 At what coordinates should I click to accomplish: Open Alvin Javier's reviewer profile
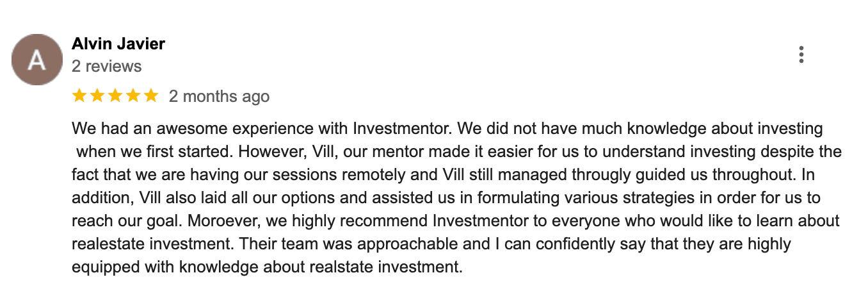tap(118, 44)
